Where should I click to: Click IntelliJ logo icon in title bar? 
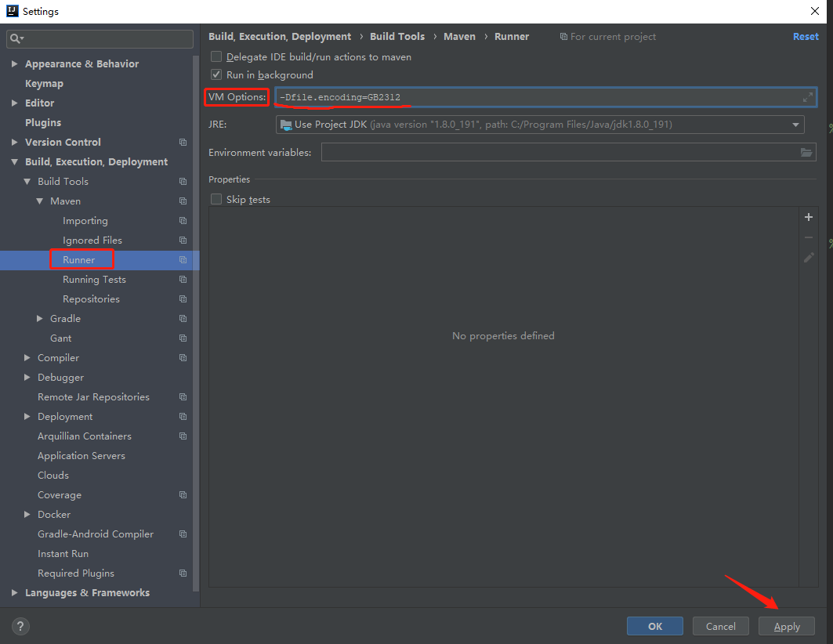click(13, 11)
